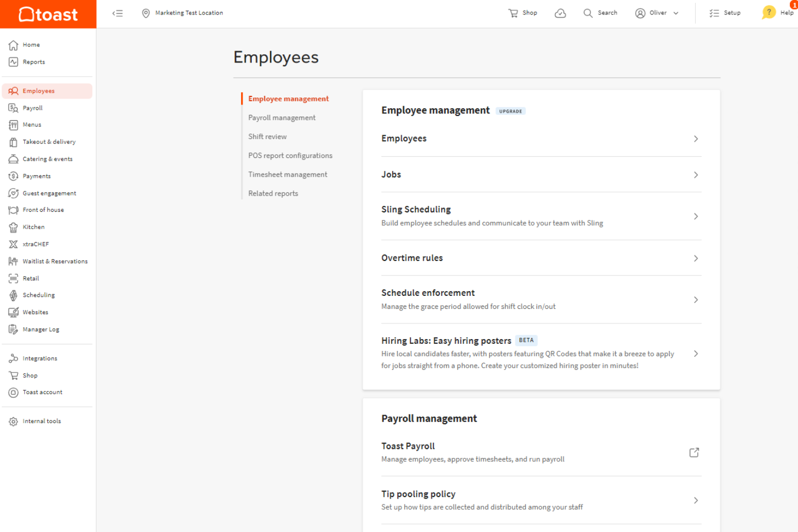Click the xtraCHEF sidebar icon
Image resolution: width=798 pixels, height=532 pixels.
coord(13,244)
